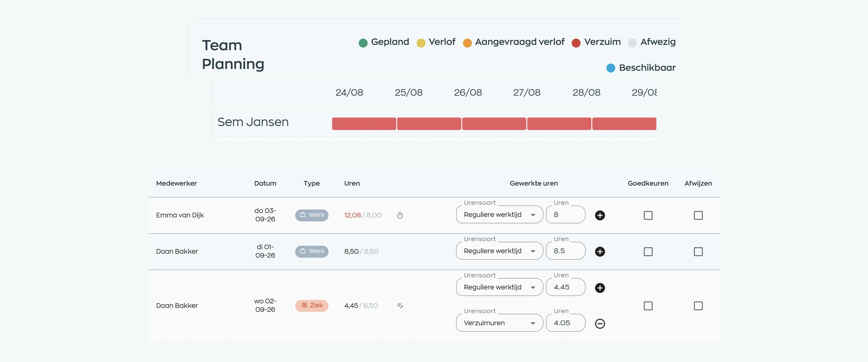The width and height of the screenshot is (868, 362).
Task: Tick Afwijzen for Daan Bakker wo 02-09-26
Action: click(698, 306)
